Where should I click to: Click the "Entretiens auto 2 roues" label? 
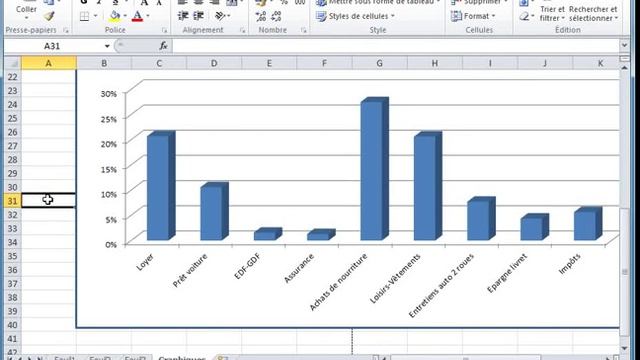coord(441,286)
